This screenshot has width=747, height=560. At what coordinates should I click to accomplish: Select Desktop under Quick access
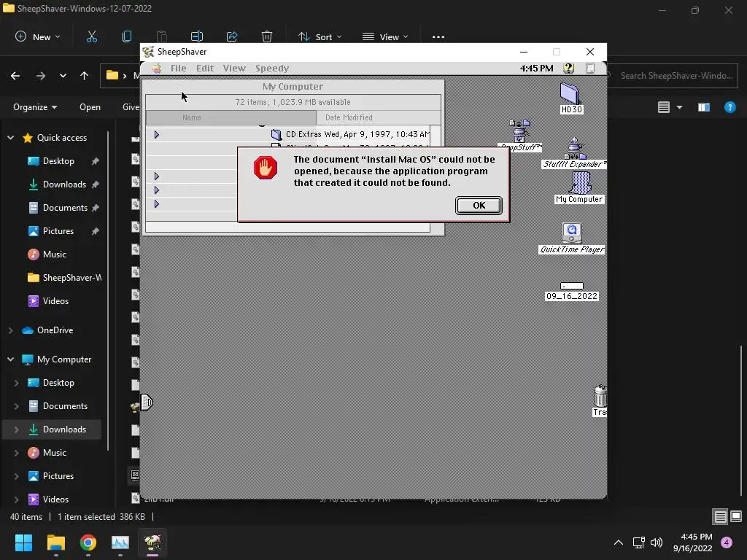58,161
